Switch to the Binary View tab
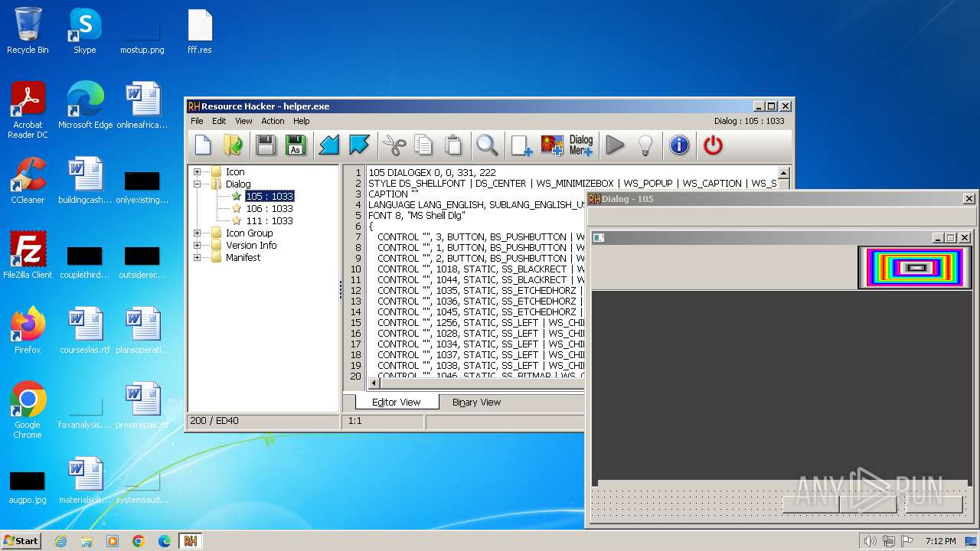This screenshot has width=980, height=551. pos(476,402)
